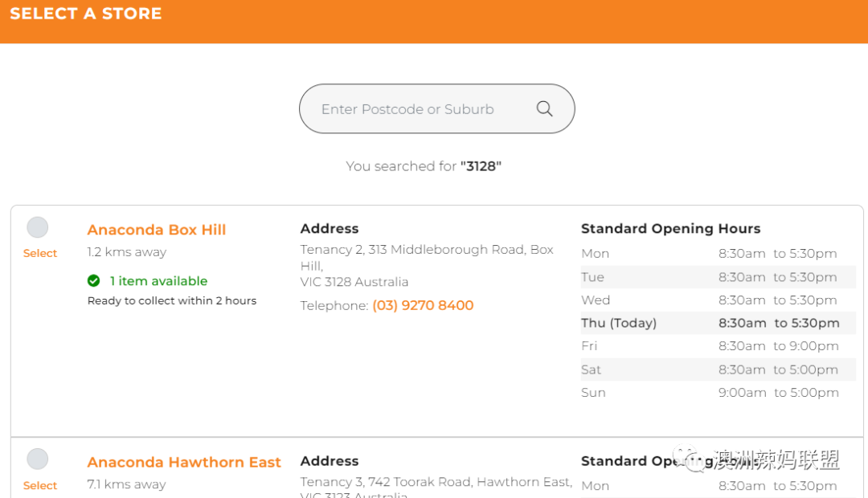Click the Hawthorn East Toorak Road address
Screen dimensions: 868x498
pos(436,488)
